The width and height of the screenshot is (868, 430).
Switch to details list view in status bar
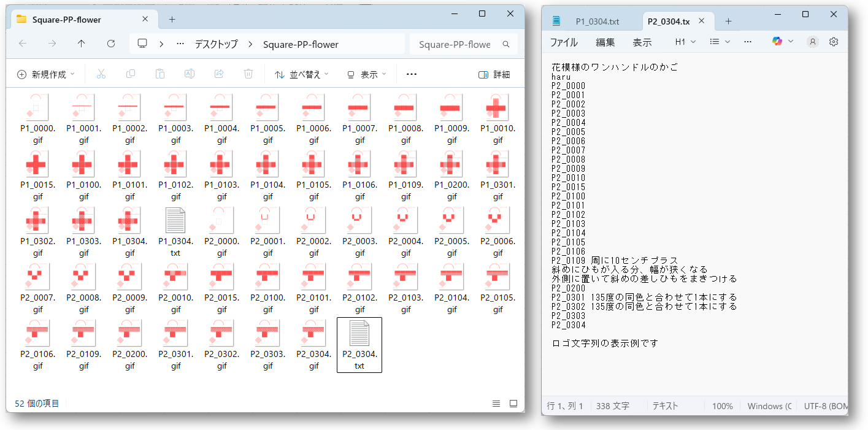[x=496, y=404]
